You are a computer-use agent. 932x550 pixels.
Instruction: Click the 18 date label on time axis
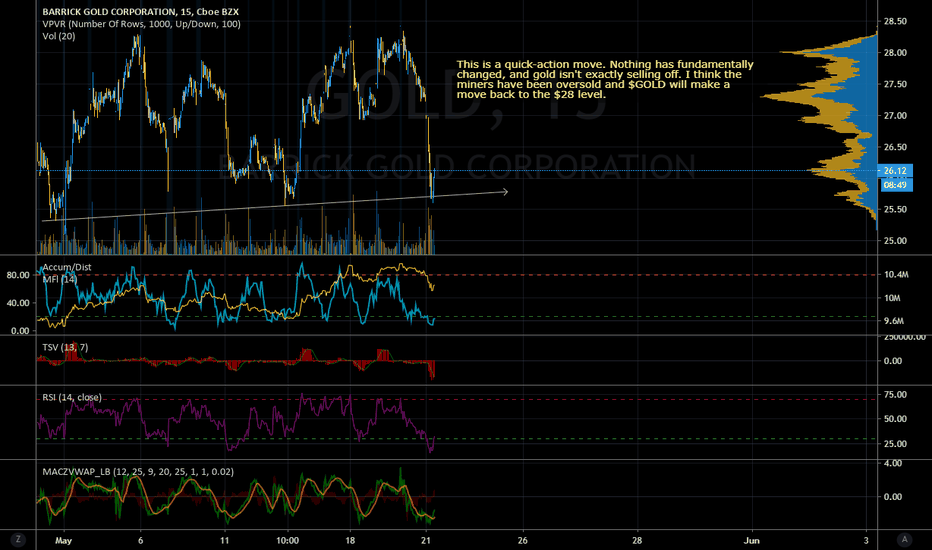click(350, 540)
